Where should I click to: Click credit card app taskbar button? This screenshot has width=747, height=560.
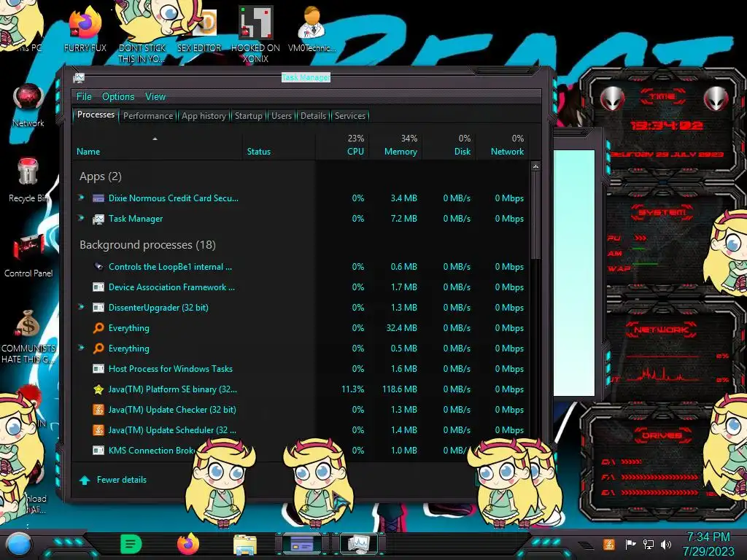302,544
